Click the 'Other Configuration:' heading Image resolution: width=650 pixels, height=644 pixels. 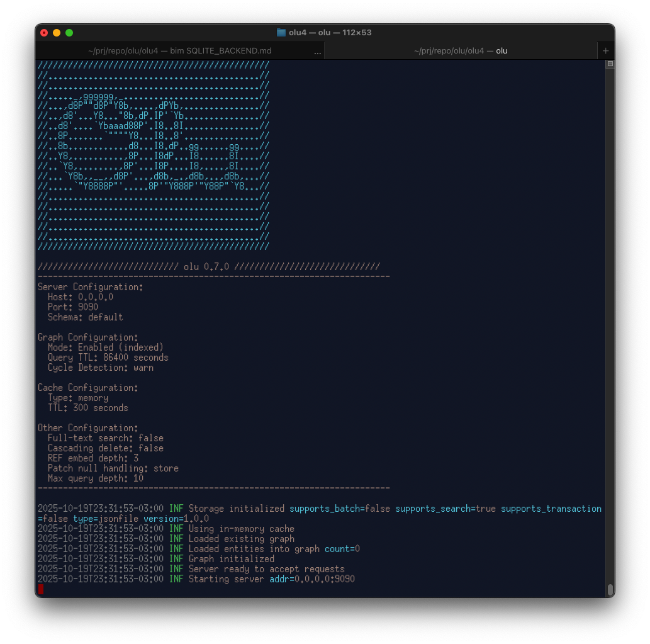pyautogui.click(x=88, y=428)
